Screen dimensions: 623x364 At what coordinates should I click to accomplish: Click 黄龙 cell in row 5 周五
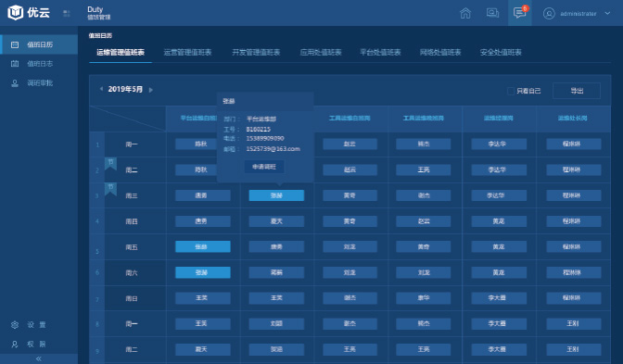[499, 247]
